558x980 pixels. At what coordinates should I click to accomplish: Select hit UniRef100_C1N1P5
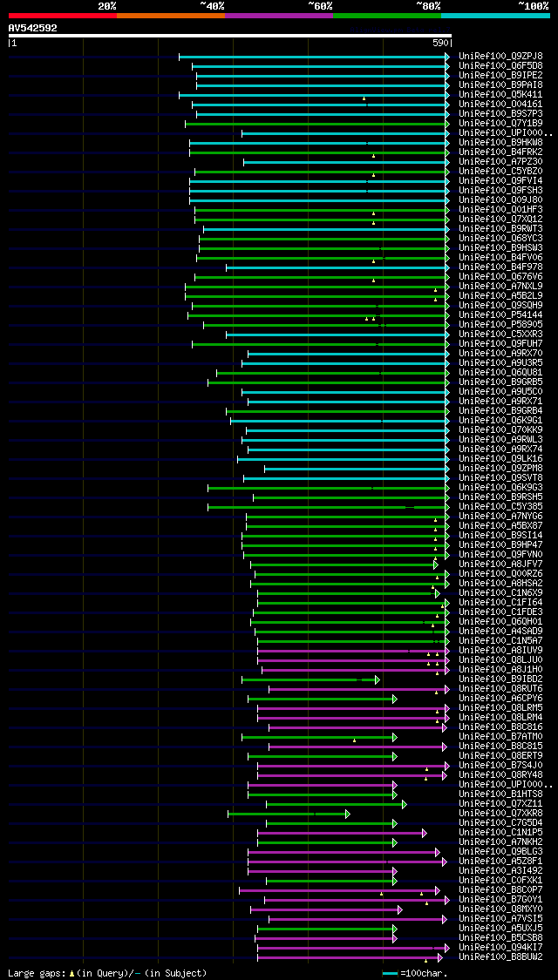(x=500, y=833)
